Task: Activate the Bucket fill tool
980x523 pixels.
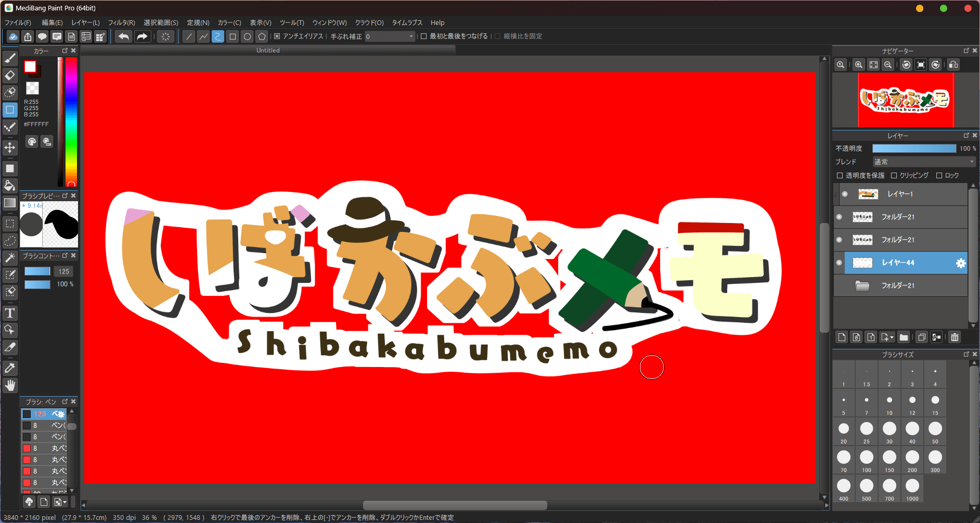Action: (x=10, y=185)
